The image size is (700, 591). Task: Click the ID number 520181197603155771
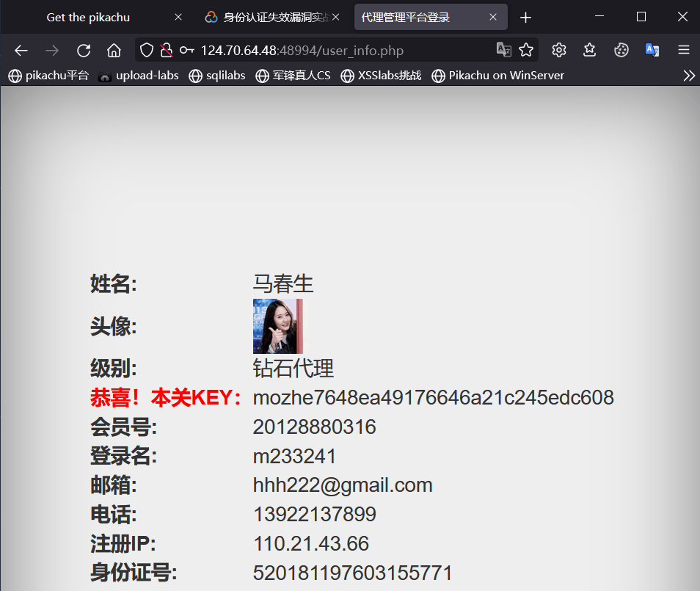click(353, 573)
